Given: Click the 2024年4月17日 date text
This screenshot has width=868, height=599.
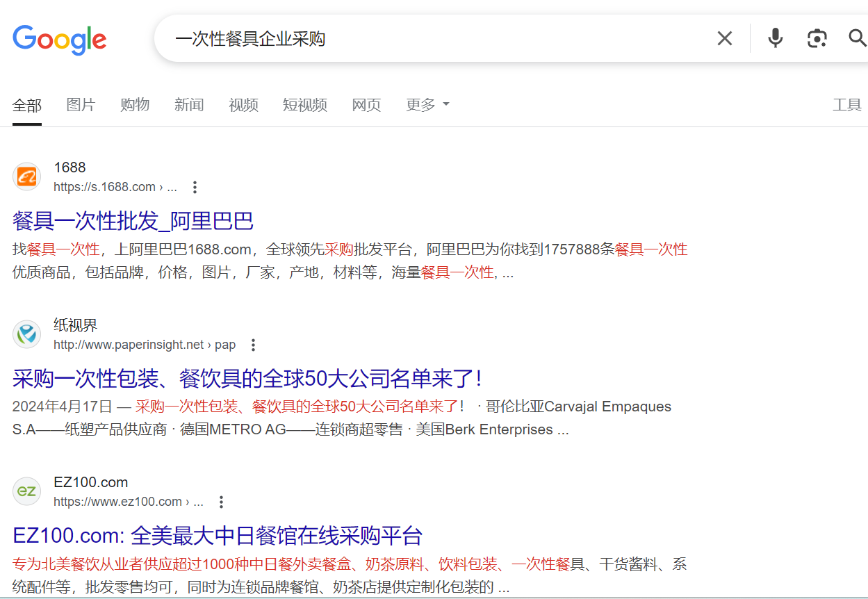Looking at the screenshot, I should pyautogui.click(x=63, y=407).
